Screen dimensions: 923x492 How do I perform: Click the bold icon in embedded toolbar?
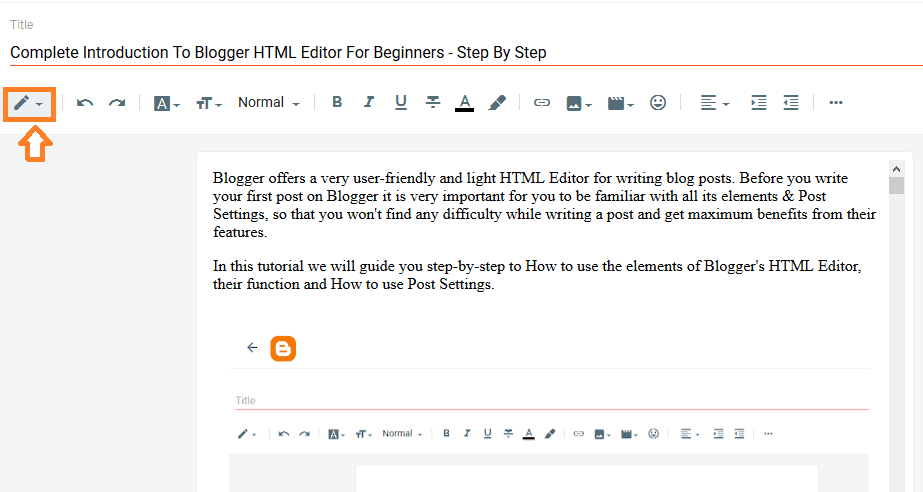[x=446, y=433]
